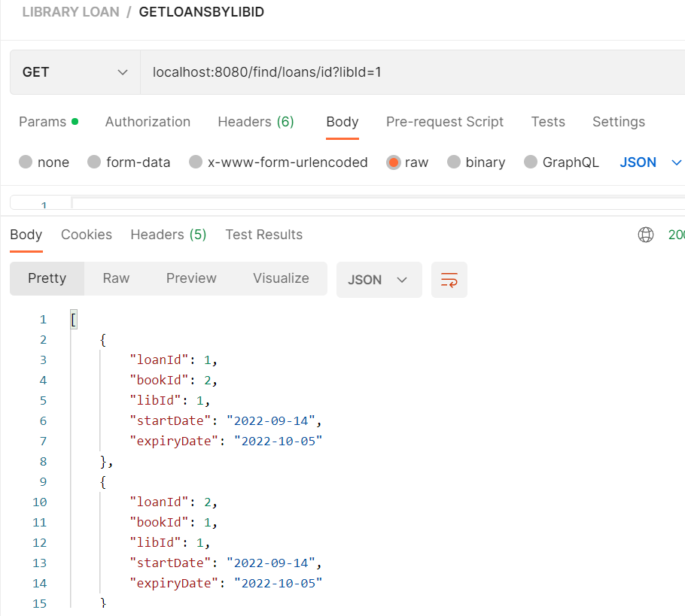Click "loanId": 2 on response line 10
This screenshot has width=685, height=616.
click(x=173, y=502)
